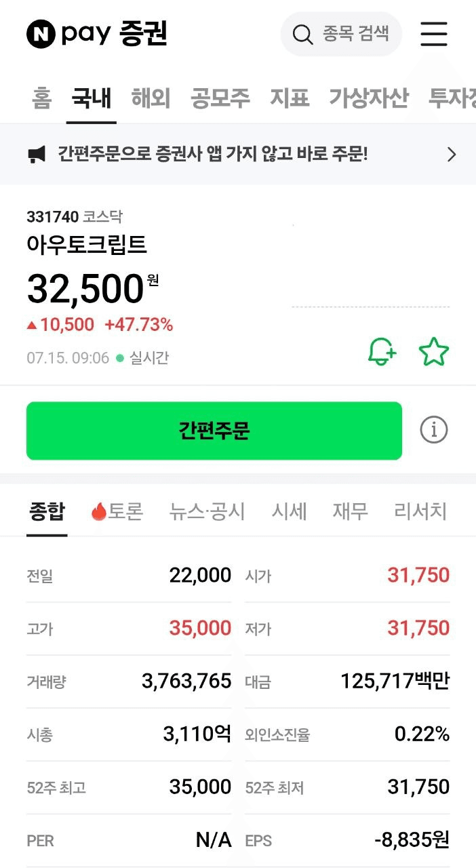Click the 종목 검색 search field
The image size is (476, 868).
341,34
